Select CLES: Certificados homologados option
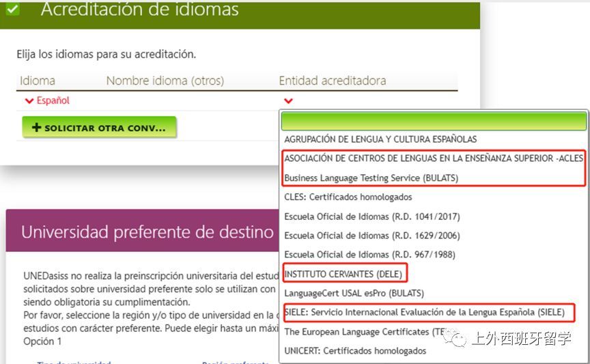Viewport: 590px width, 364px height. 348,197
